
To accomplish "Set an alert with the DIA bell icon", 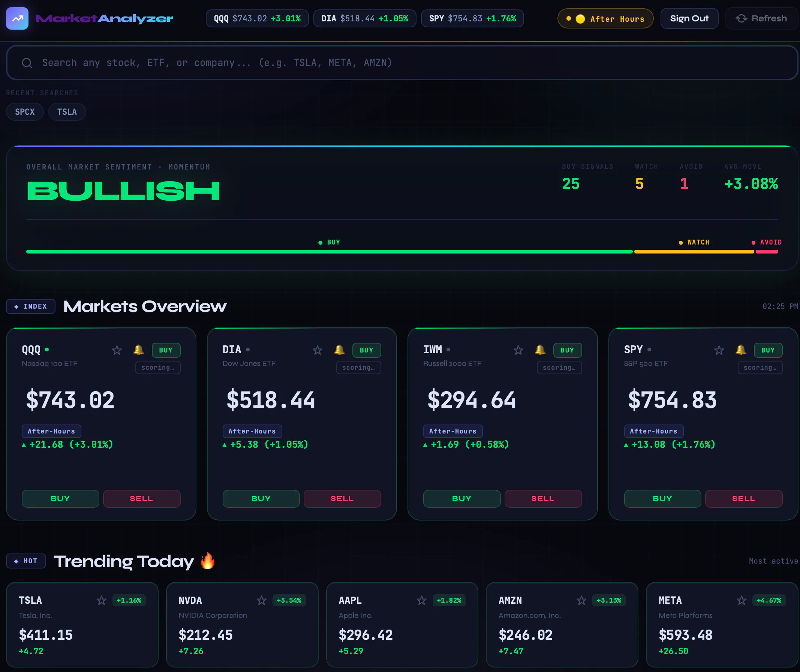I will tap(339, 350).
